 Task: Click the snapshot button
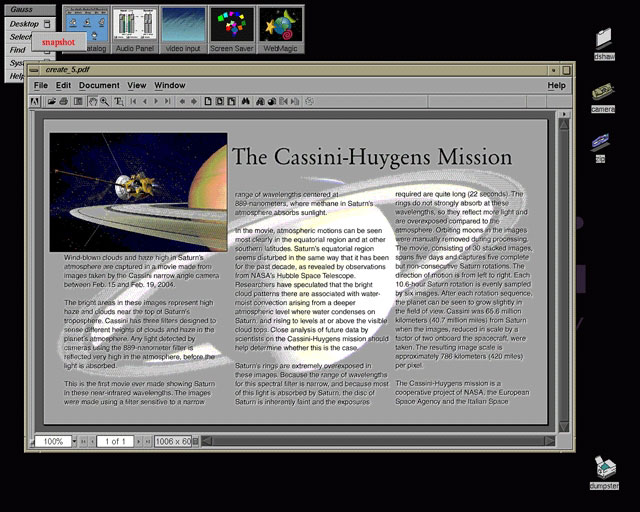[58, 42]
